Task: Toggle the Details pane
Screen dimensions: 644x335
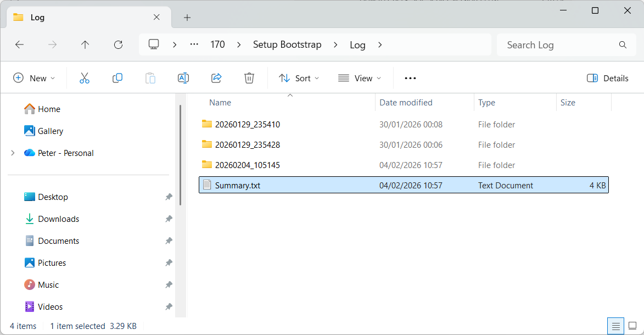Action: tap(607, 78)
